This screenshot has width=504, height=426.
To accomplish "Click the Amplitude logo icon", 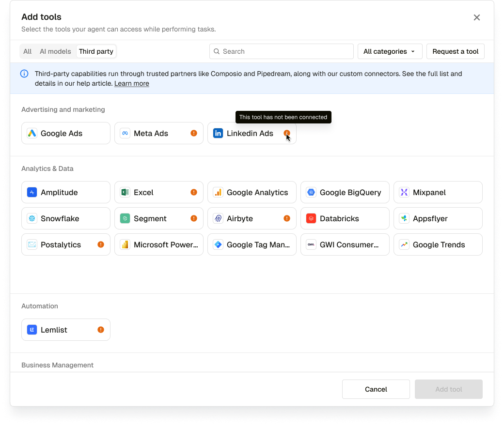I will [32, 192].
